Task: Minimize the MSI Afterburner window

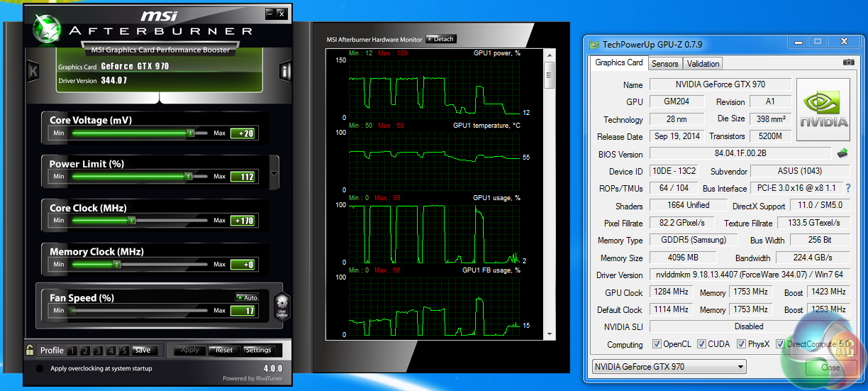Action: click(x=269, y=13)
